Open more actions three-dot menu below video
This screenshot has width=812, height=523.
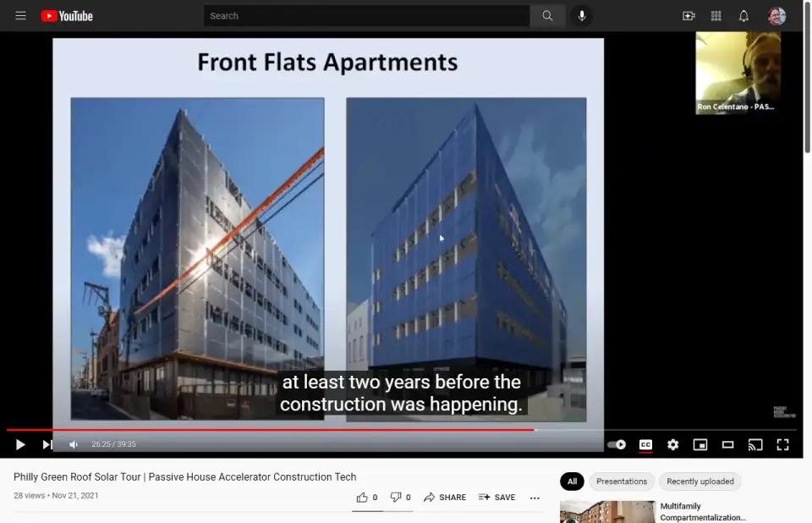pos(535,498)
